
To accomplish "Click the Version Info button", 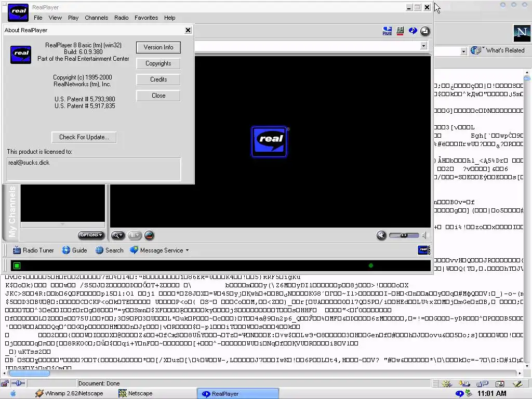I will tap(158, 47).
